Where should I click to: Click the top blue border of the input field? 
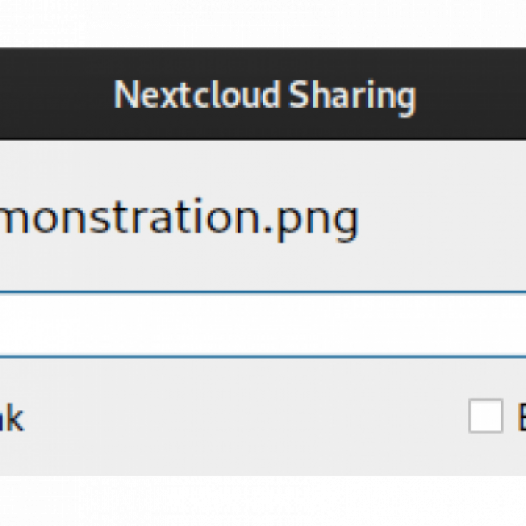[x=263, y=292]
